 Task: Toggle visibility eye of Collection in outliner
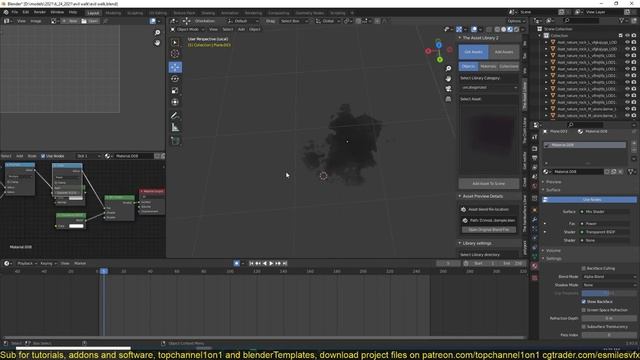point(628,36)
